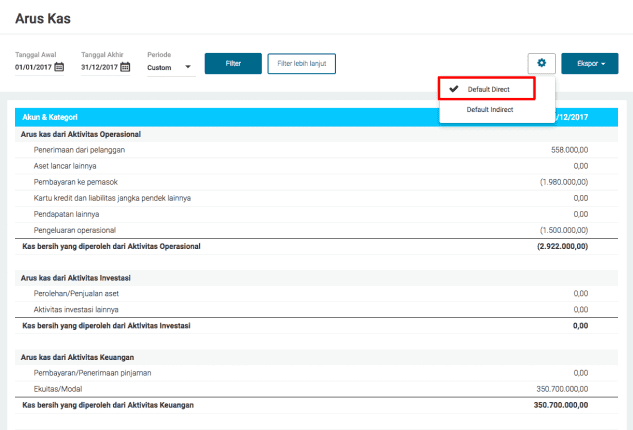Choose Default Direct option
633x430 pixels.
point(487,89)
